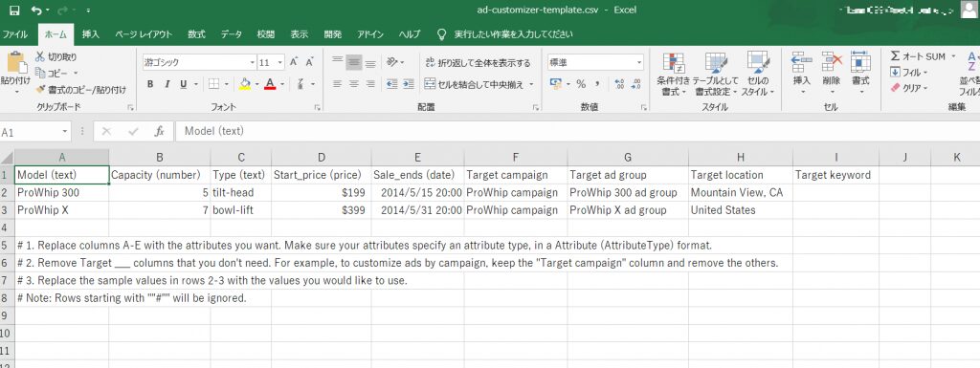Apply comma style number format
Screen dimensions: 980x368
point(597,84)
